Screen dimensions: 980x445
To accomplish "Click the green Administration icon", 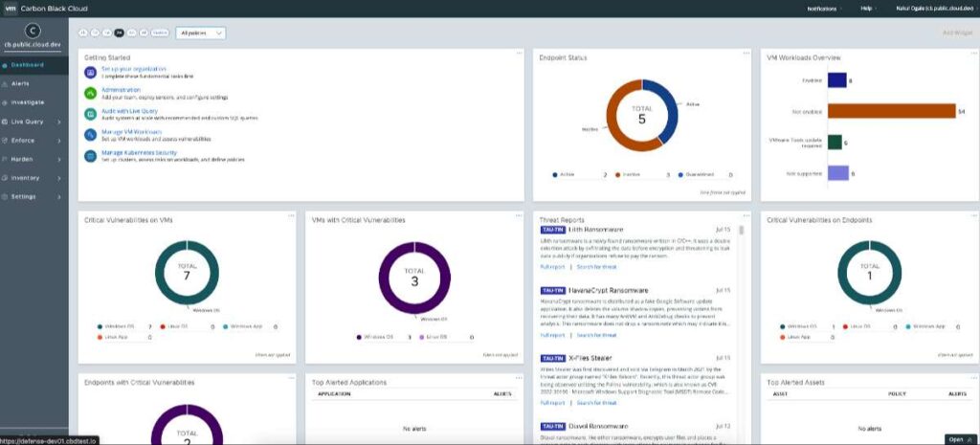I will [x=91, y=93].
